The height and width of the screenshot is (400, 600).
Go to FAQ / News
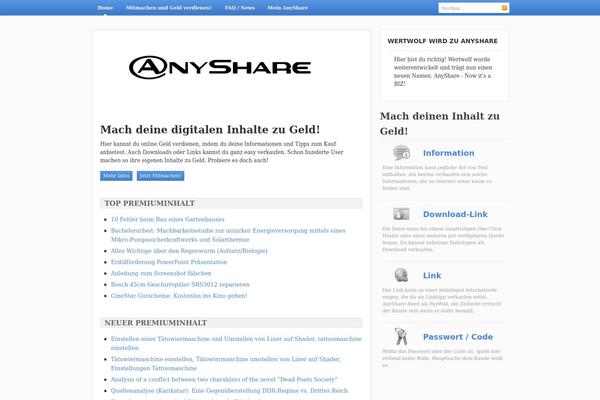pos(240,8)
